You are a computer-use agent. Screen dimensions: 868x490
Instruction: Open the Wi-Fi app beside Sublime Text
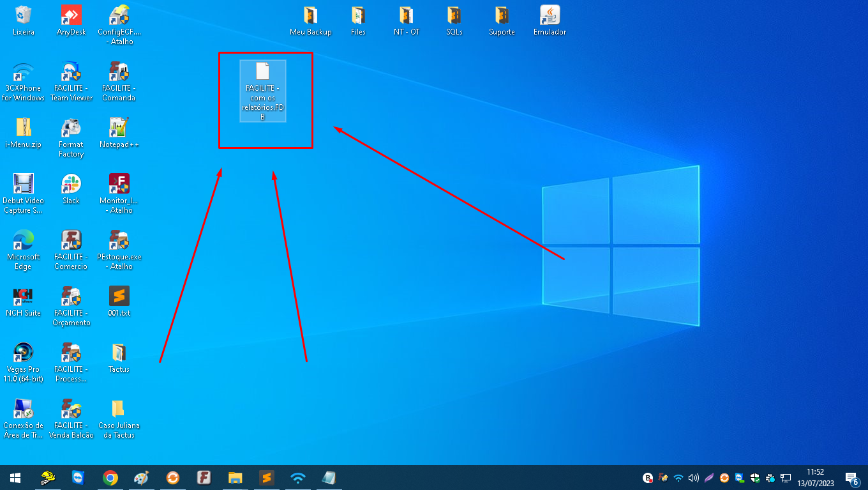pos(297,477)
